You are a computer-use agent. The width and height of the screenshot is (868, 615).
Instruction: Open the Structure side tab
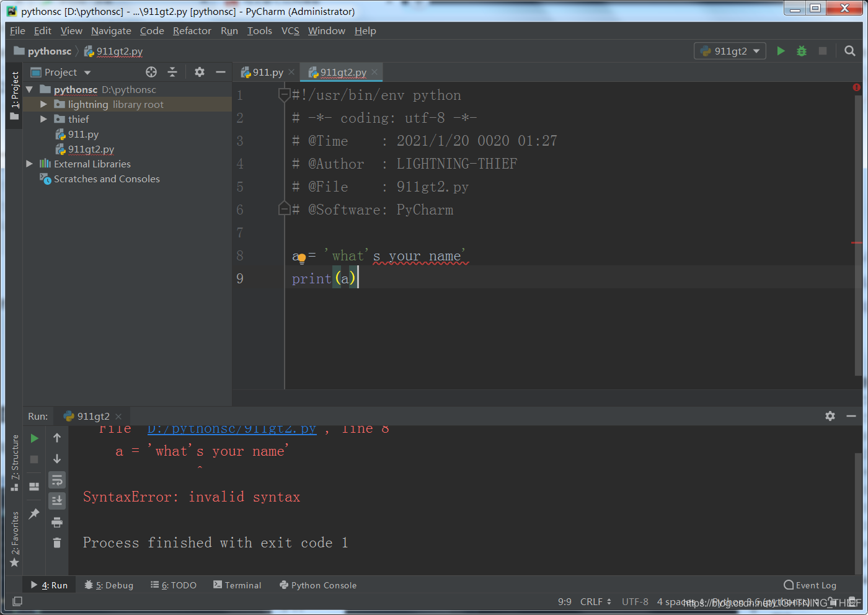pyautogui.click(x=15, y=463)
